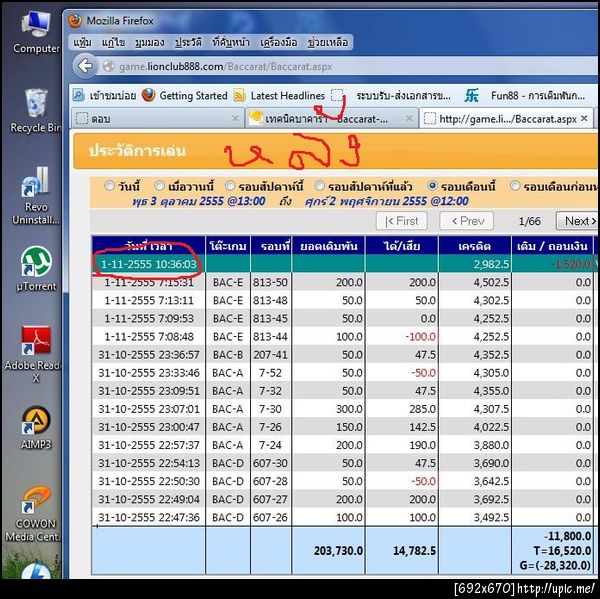The image size is (600, 599).
Task: Open the ช่วยเหลือ menu
Action: pyautogui.click(x=328, y=42)
